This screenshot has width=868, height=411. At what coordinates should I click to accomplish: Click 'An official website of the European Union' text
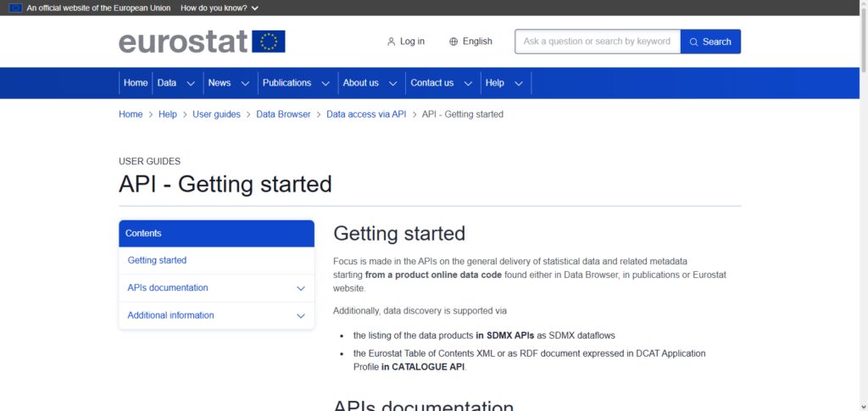click(98, 8)
